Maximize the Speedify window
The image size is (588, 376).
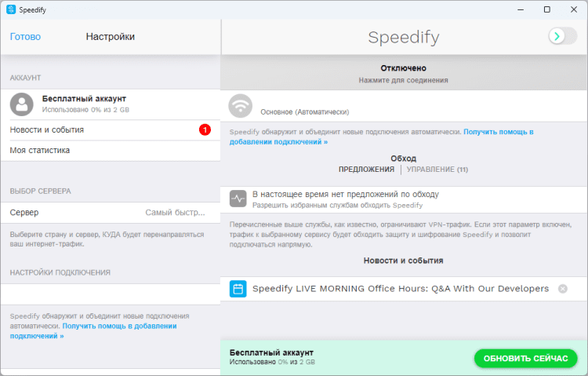pos(546,9)
